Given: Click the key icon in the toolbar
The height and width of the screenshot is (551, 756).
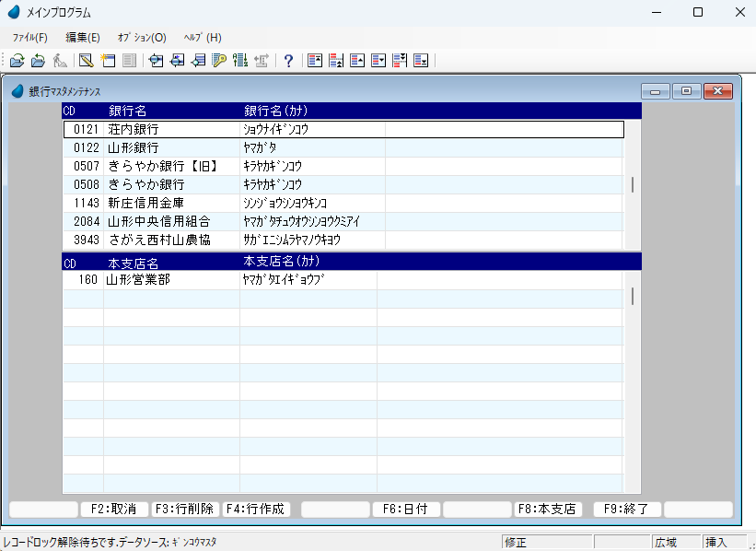Looking at the screenshot, I should [x=218, y=61].
